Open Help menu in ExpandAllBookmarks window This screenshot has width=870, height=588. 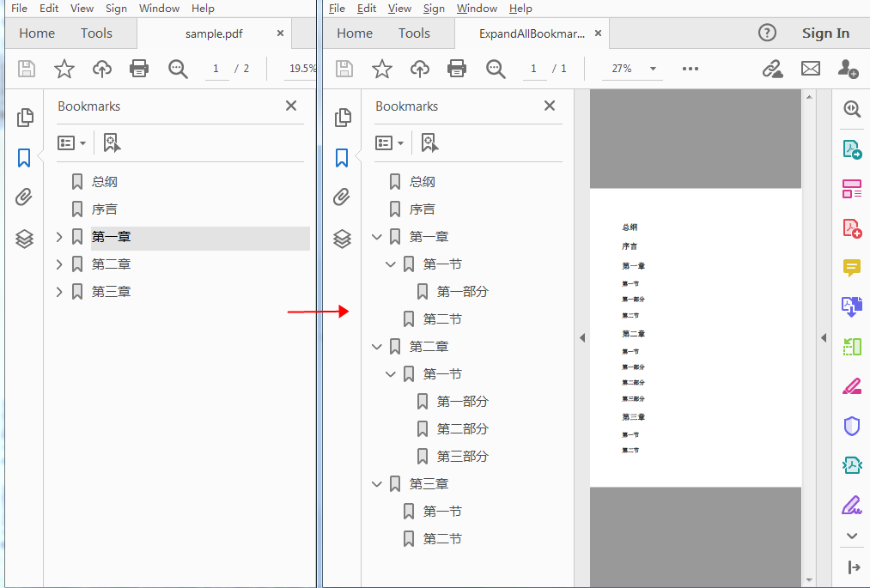click(x=520, y=9)
